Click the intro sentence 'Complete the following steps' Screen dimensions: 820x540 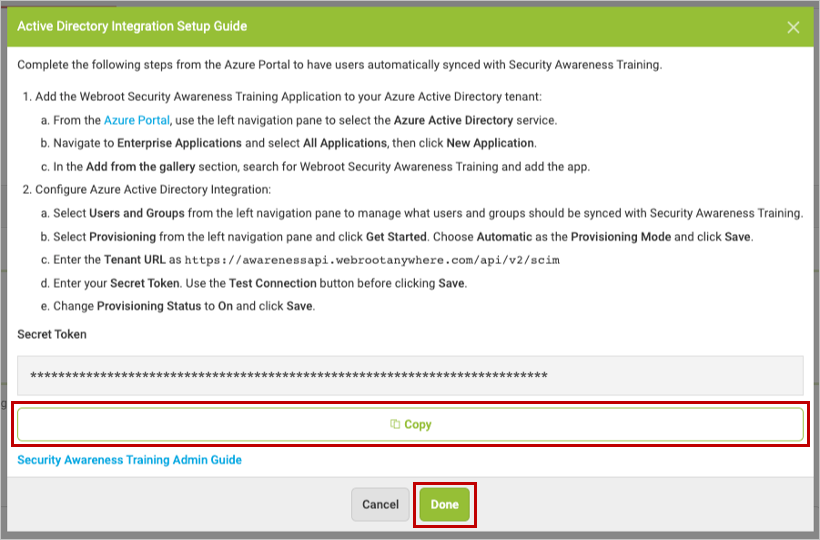(339, 65)
